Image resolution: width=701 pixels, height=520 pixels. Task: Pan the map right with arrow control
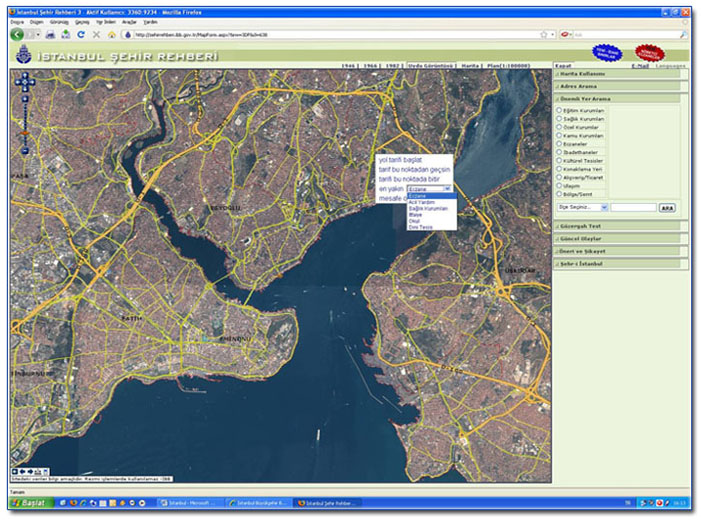[x=32, y=82]
